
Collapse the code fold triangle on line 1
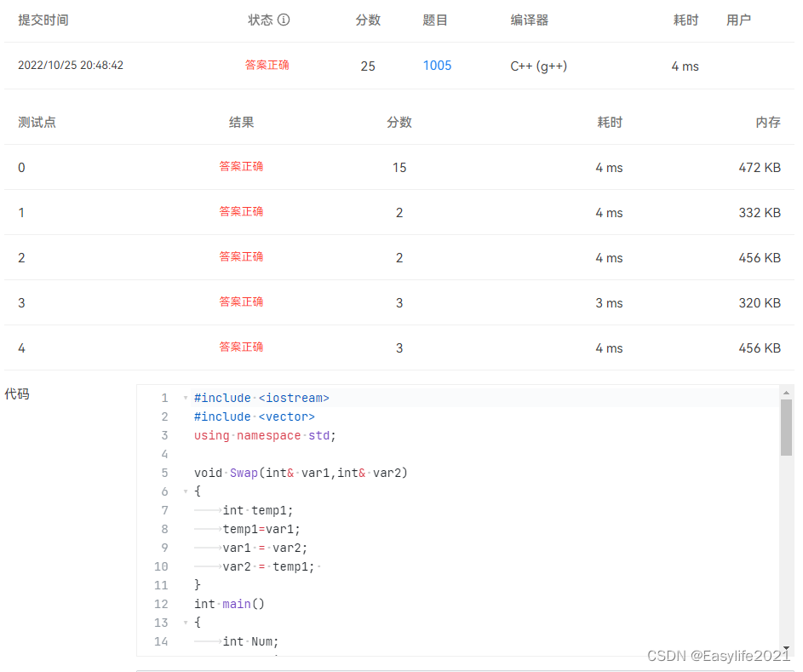tap(184, 398)
